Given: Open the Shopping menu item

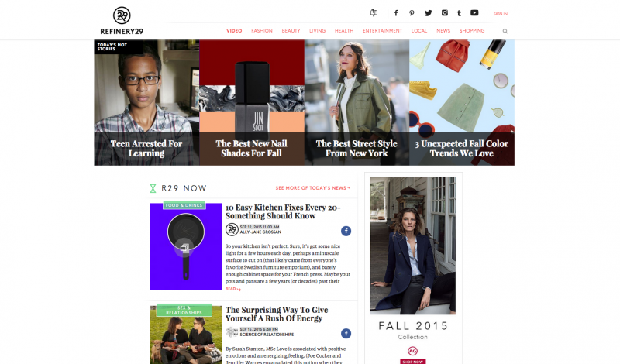Looking at the screenshot, I should pyautogui.click(x=472, y=31).
